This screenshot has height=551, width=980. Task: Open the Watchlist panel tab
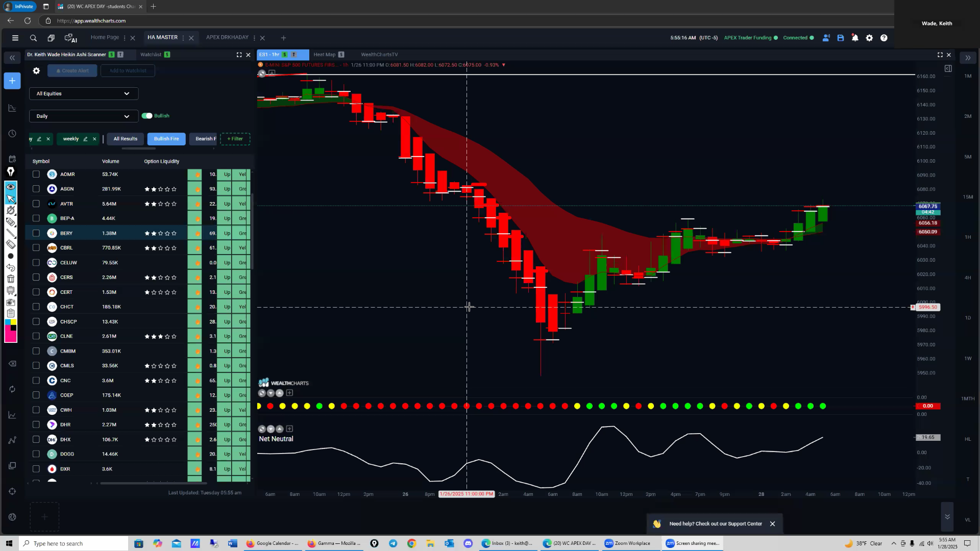pyautogui.click(x=151, y=55)
